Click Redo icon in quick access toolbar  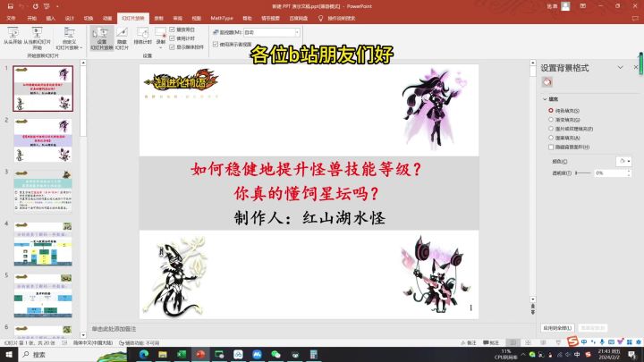pos(35,6)
